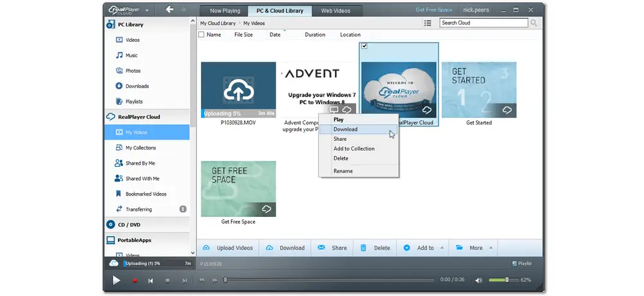This screenshot has width=644, height=296.
Task: Go forward with the right arrow
Action: 183,10
